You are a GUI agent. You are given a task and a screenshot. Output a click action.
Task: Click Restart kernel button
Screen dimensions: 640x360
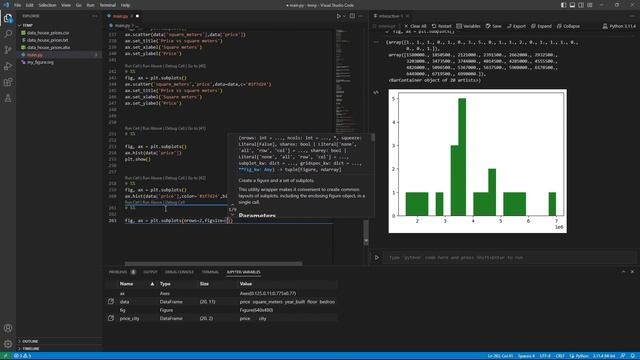click(x=442, y=26)
